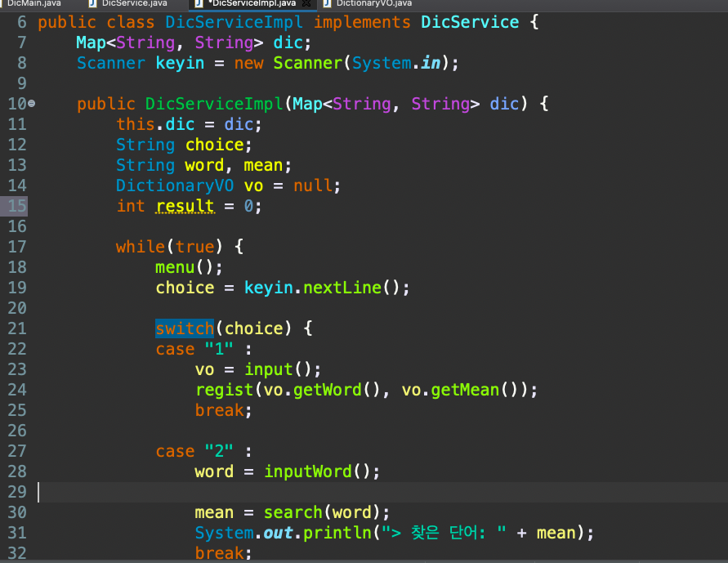Click the choice variable declaration on line 12

pos(215,145)
